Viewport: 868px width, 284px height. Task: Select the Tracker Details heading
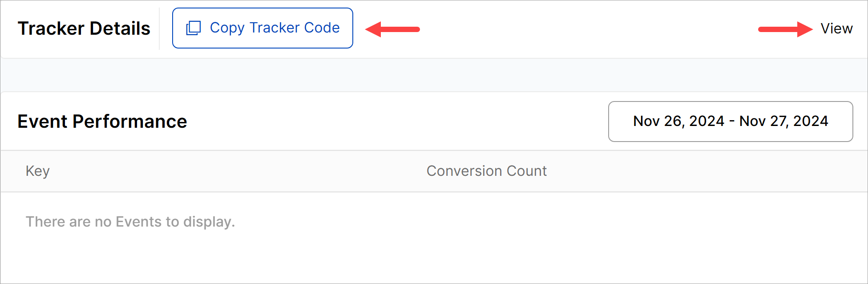pos(84,28)
